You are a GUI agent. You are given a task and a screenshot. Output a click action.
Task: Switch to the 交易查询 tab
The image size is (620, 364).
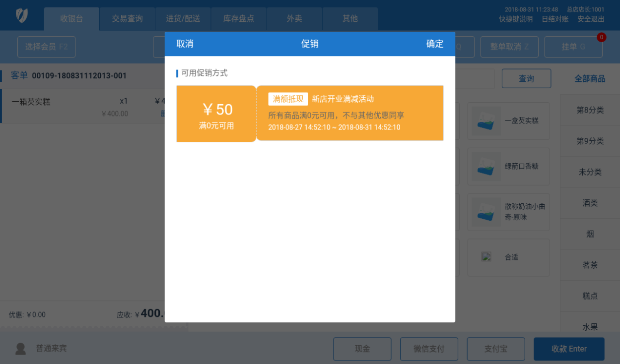tap(127, 19)
